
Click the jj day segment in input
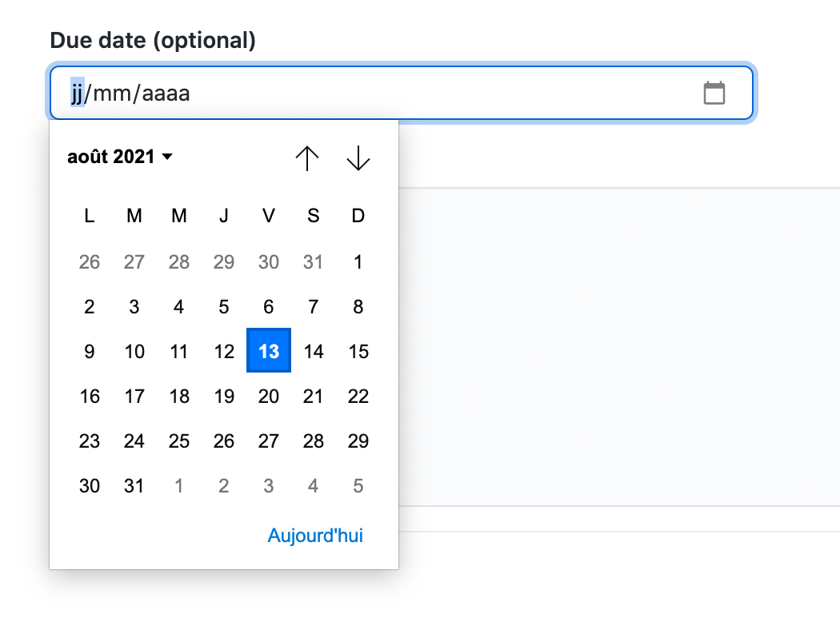tap(78, 93)
